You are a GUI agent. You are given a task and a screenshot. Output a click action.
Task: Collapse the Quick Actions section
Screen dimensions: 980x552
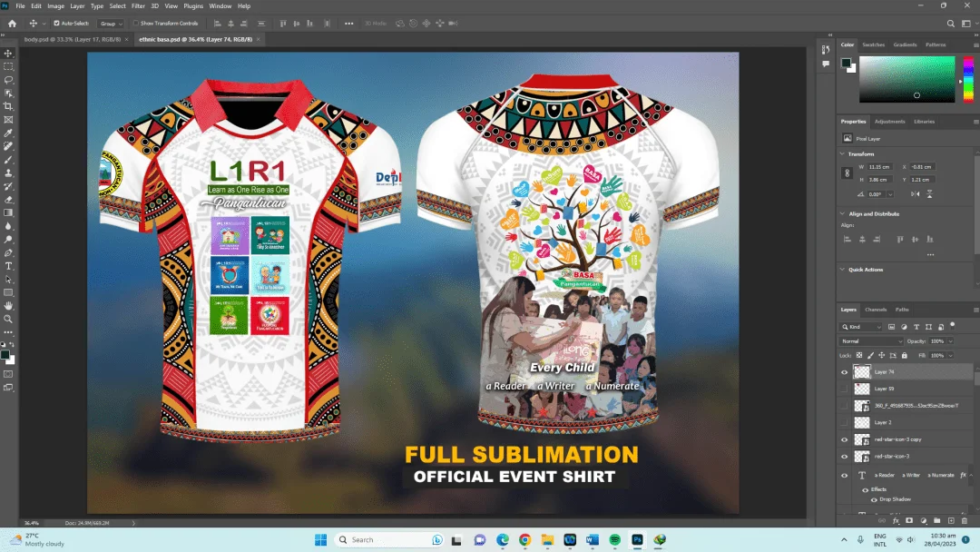pyautogui.click(x=842, y=270)
